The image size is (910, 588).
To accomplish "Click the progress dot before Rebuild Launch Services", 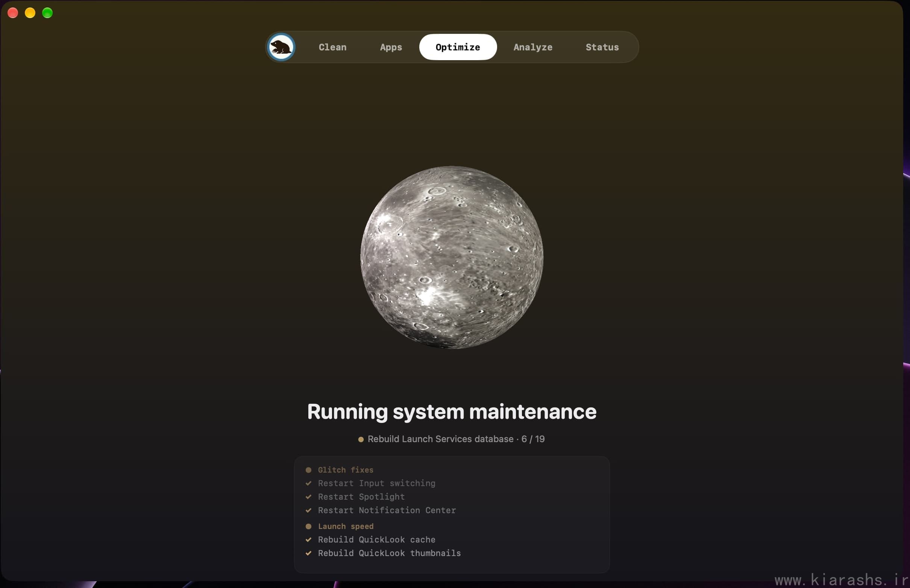I will click(x=361, y=439).
